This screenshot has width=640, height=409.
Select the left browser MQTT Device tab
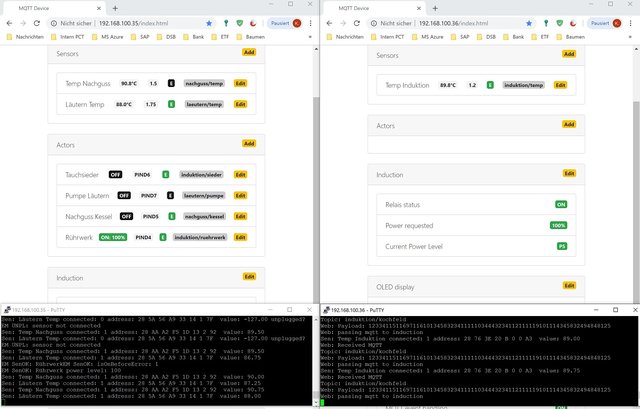tap(53, 8)
